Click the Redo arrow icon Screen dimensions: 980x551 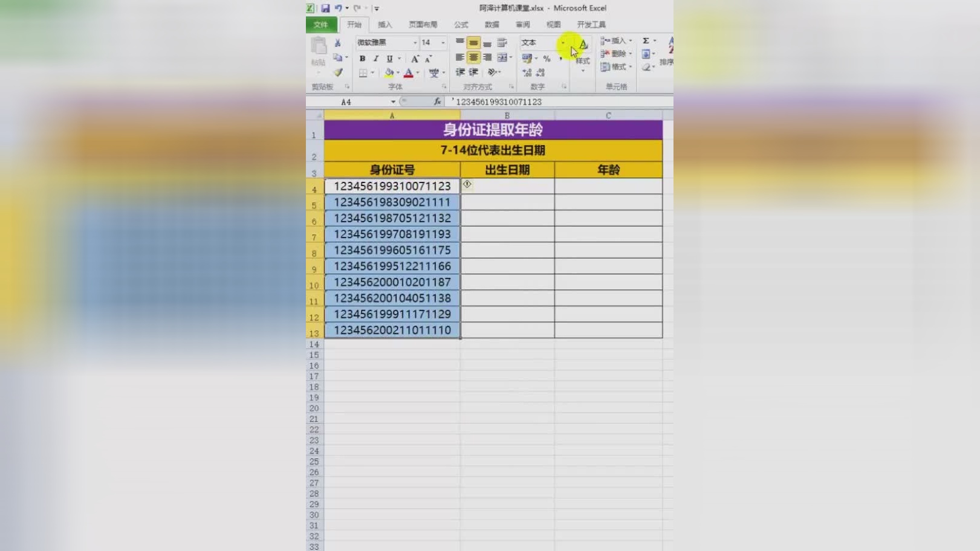pos(357,8)
